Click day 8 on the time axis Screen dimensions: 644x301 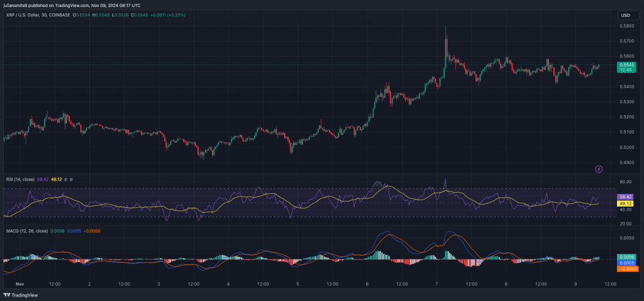pyautogui.click(x=506, y=284)
